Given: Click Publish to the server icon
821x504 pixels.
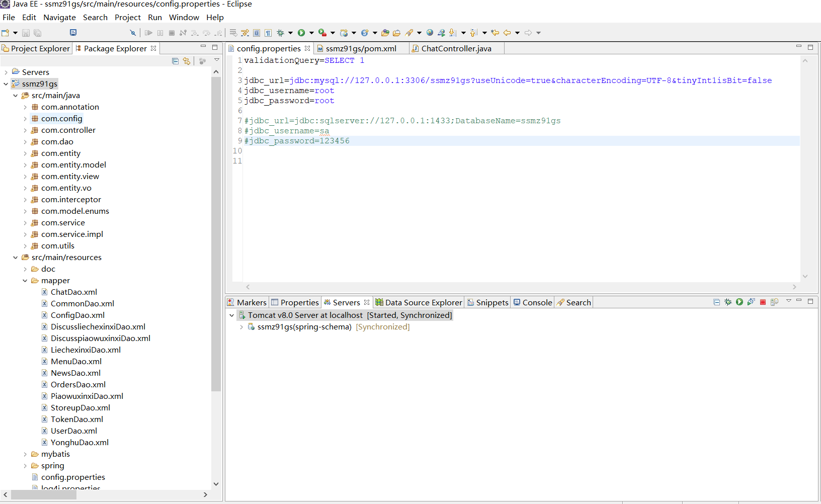Looking at the screenshot, I should coord(774,302).
